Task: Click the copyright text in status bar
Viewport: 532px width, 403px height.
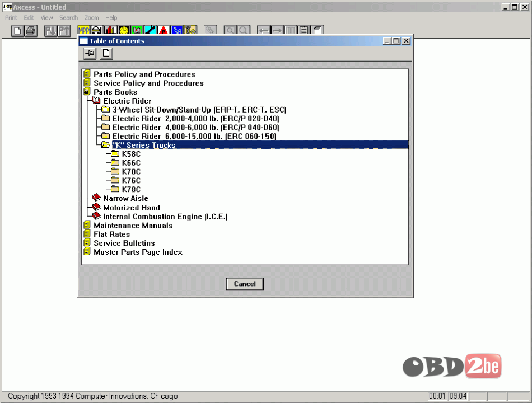Action: click(x=92, y=396)
